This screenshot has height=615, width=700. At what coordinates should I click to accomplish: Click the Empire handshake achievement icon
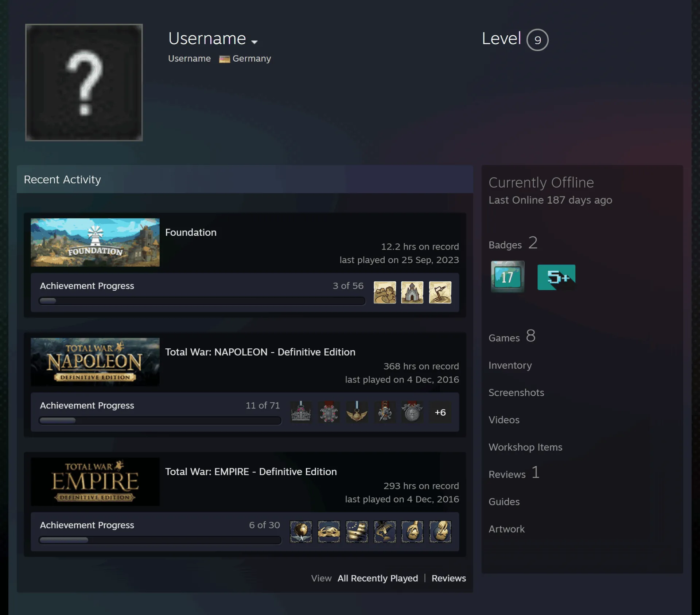pos(329,532)
